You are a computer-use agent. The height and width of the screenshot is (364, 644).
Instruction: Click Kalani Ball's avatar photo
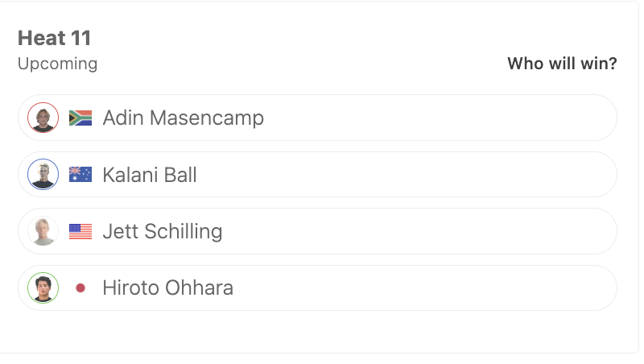[43, 174]
